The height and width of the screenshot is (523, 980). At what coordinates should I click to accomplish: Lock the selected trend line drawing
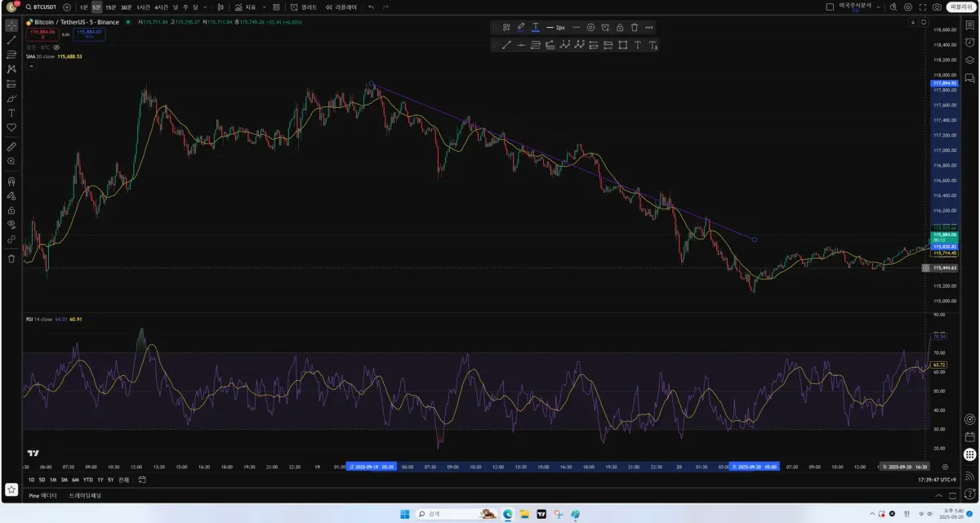(620, 27)
